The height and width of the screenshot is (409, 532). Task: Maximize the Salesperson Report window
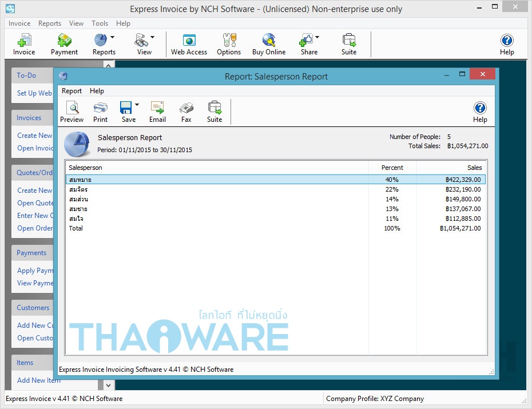tap(462, 74)
